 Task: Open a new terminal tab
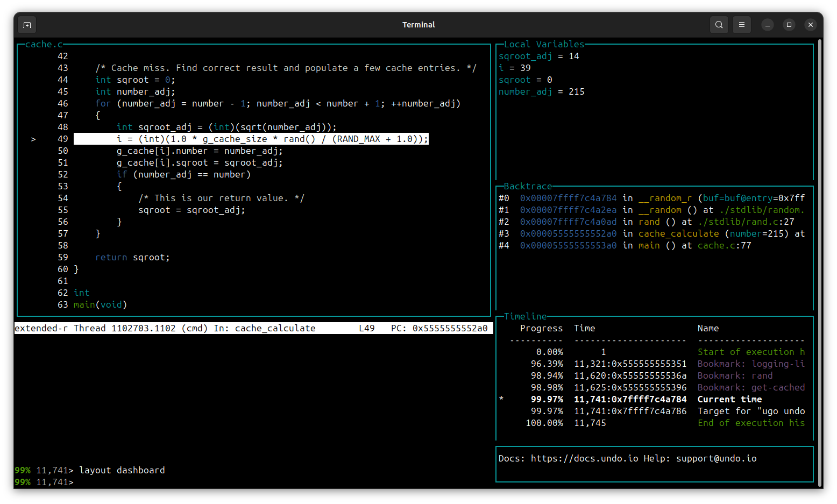(26, 24)
